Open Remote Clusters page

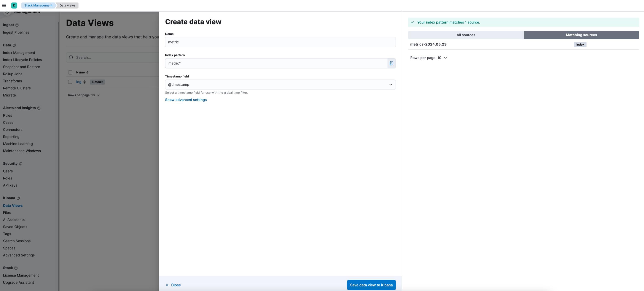pos(17,88)
